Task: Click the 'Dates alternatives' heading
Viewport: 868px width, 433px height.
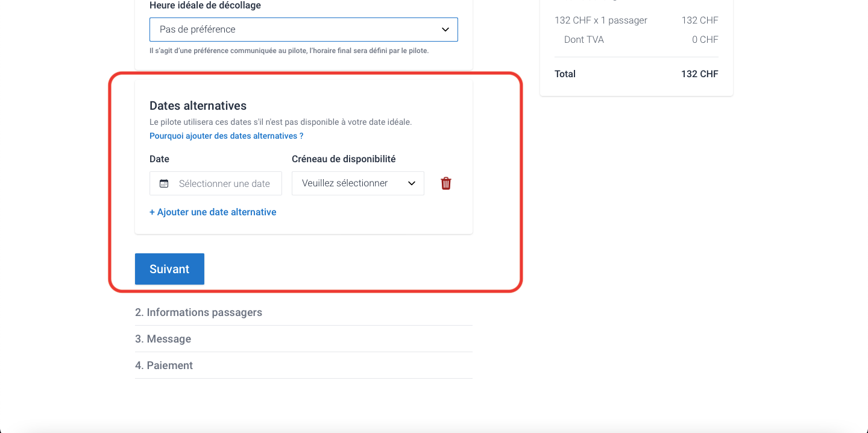Action: coord(198,106)
